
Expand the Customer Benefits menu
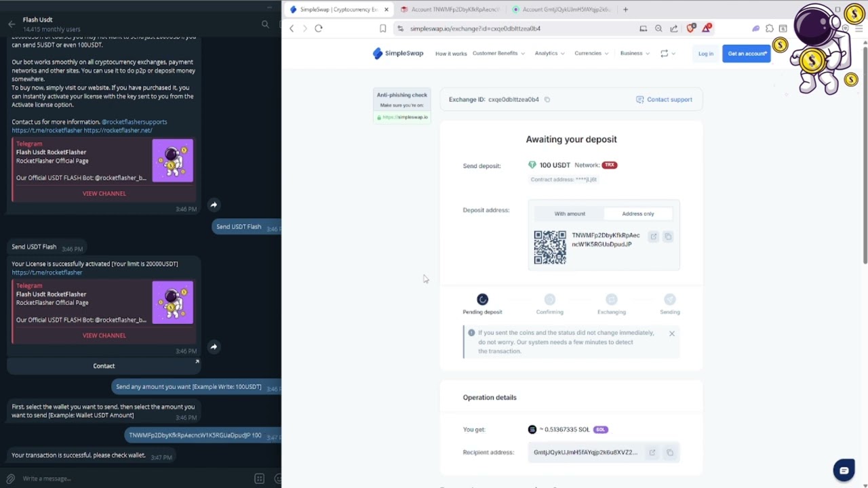(x=498, y=54)
